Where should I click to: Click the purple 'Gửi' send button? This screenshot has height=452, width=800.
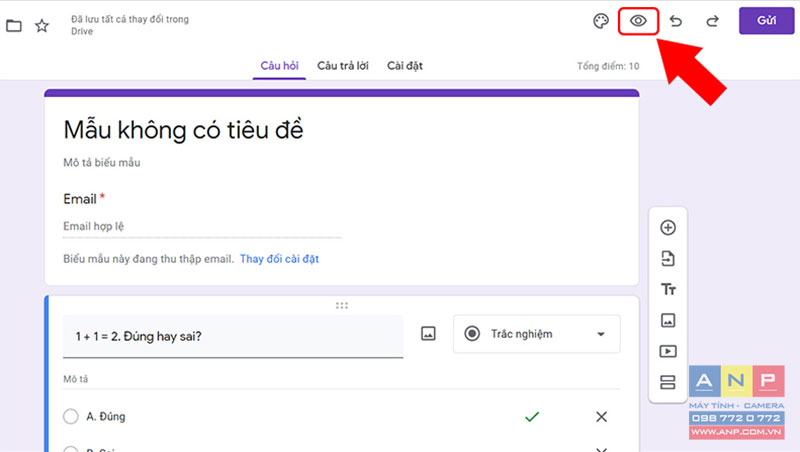(x=766, y=21)
